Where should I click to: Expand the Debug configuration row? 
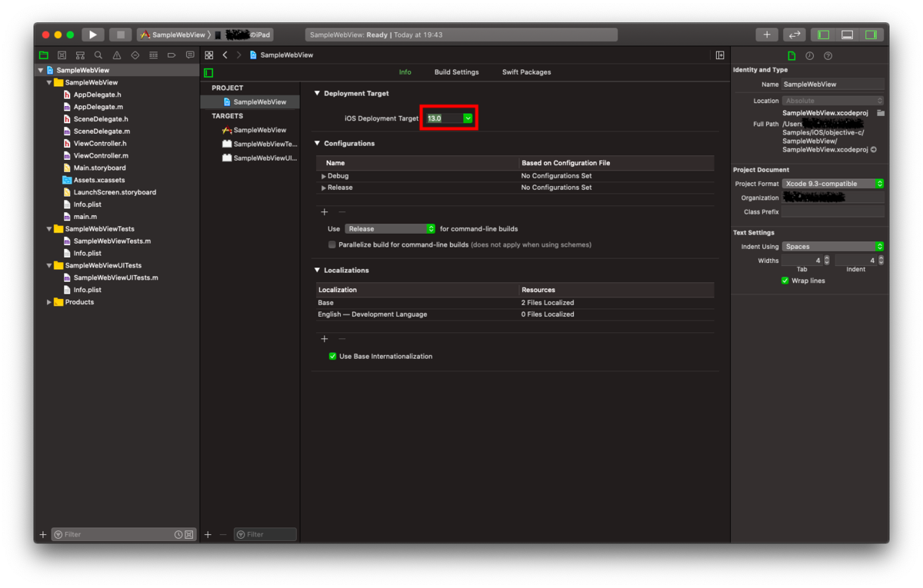[324, 176]
